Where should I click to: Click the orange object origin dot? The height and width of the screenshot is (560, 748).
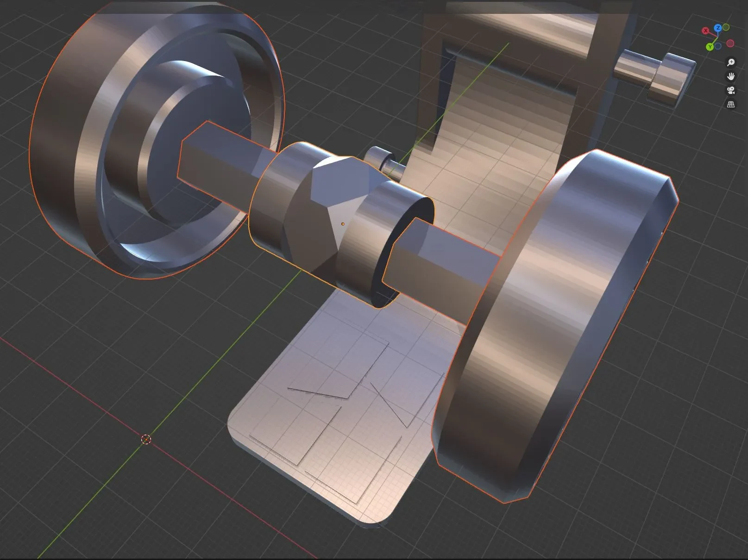click(x=343, y=224)
